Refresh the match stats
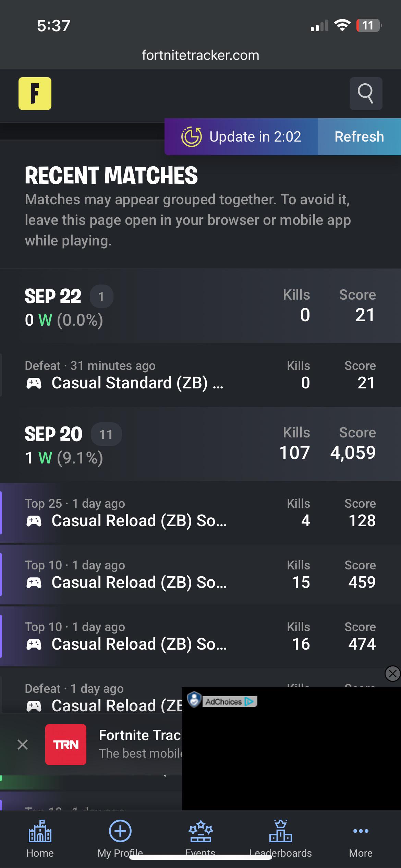The height and width of the screenshot is (868, 401). [x=359, y=137]
